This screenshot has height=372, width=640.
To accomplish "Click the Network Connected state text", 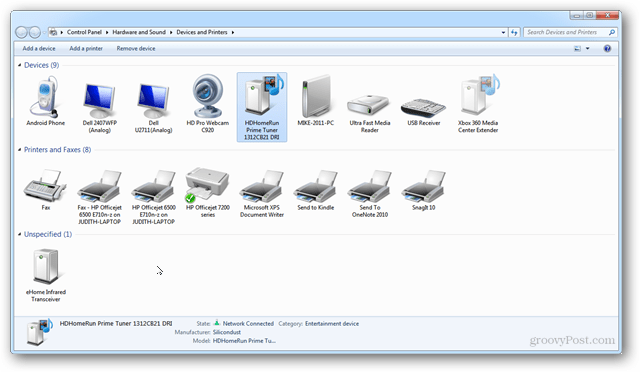I will coord(248,323).
